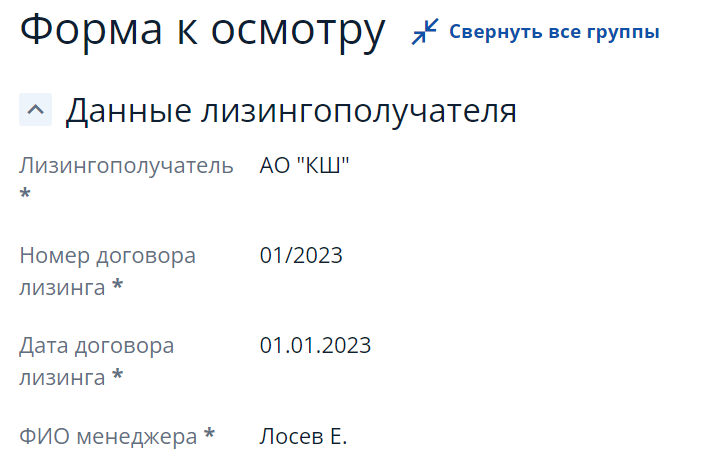Select the АО "КШ" lessee value

(x=304, y=165)
